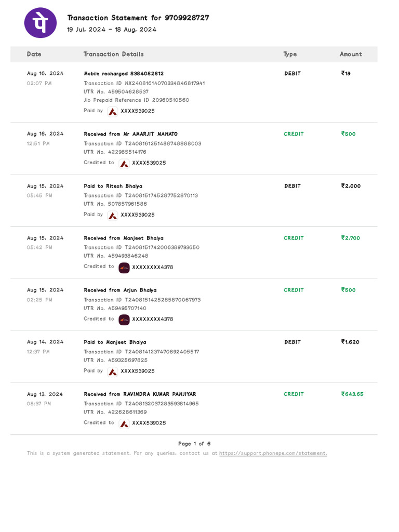The image size is (399, 532).
Task: Click the Amount column header
Action: (351, 54)
